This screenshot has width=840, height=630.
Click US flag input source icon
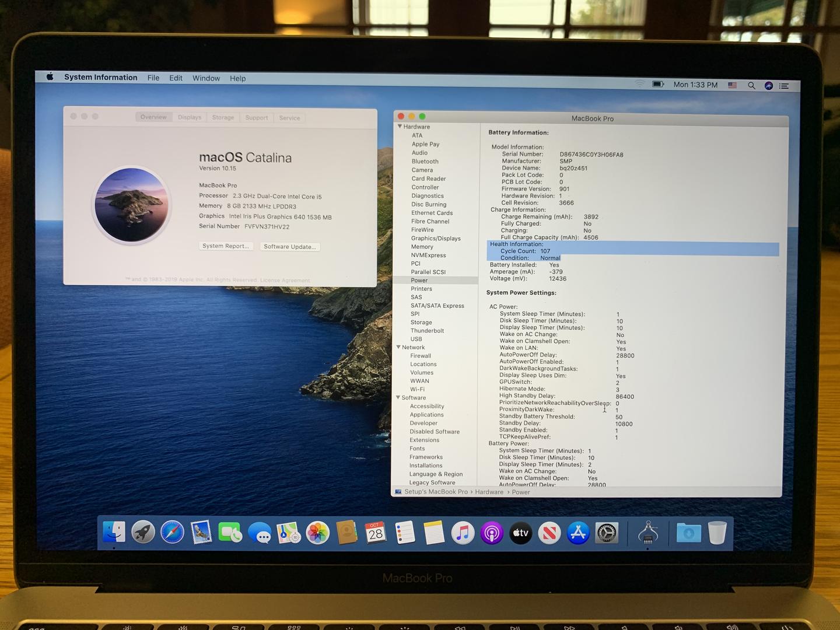(x=732, y=85)
